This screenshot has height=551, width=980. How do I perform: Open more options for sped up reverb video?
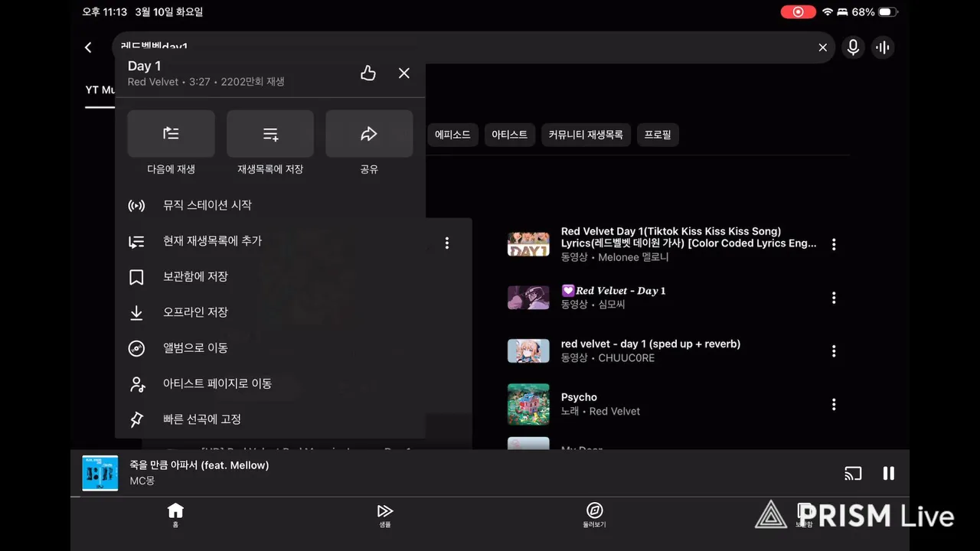tap(834, 351)
